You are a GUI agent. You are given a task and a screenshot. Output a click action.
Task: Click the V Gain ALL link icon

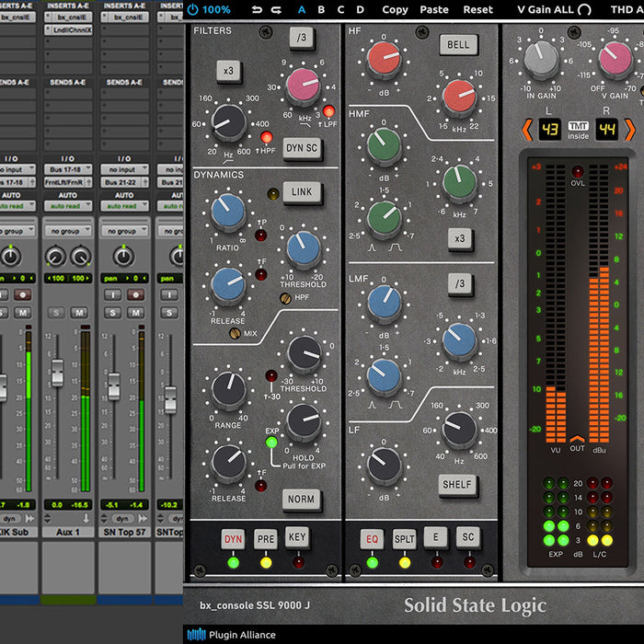(584, 9)
